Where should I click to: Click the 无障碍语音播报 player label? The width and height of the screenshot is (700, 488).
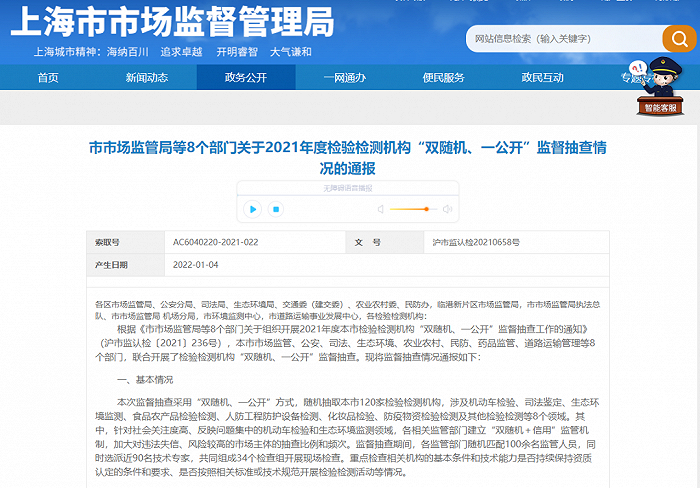coord(348,188)
